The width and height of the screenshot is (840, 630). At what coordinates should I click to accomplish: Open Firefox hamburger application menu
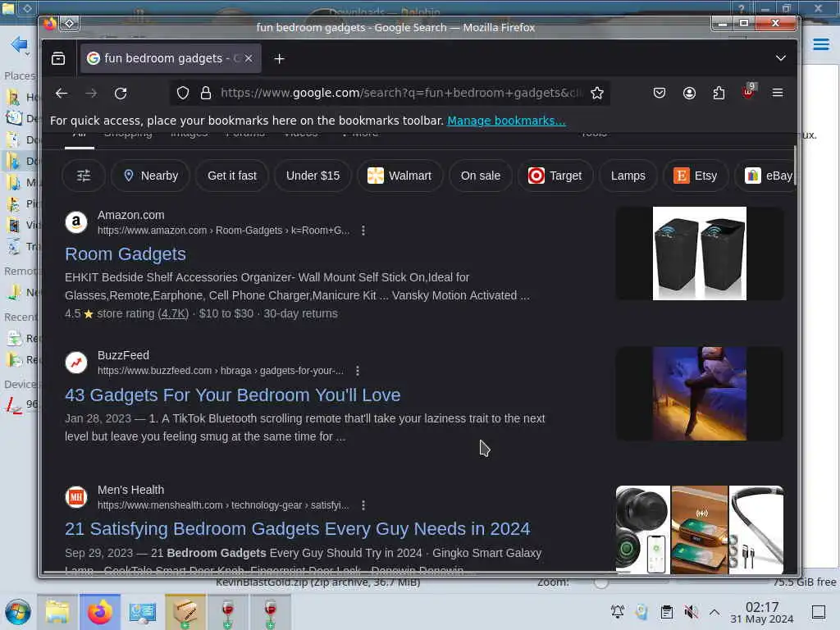point(778,94)
